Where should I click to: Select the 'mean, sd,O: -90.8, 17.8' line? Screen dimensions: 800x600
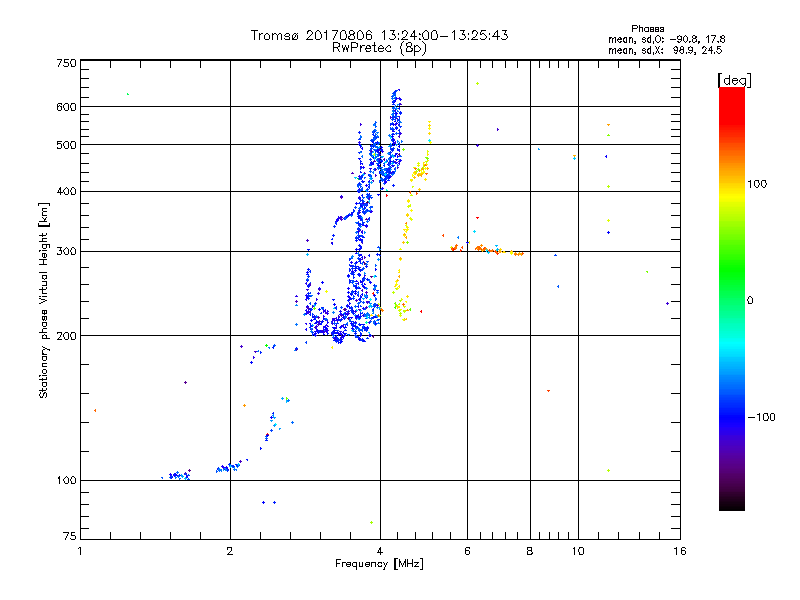click(666, 39)
